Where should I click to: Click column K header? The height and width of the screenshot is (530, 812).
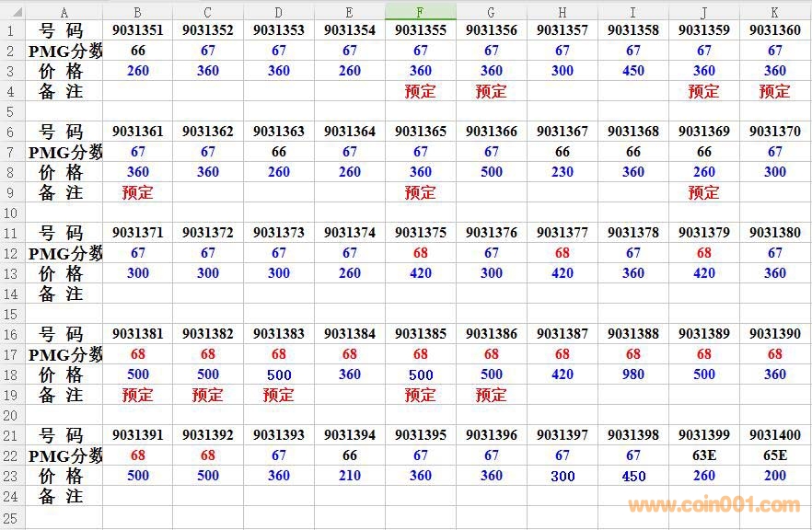[775, 12]
